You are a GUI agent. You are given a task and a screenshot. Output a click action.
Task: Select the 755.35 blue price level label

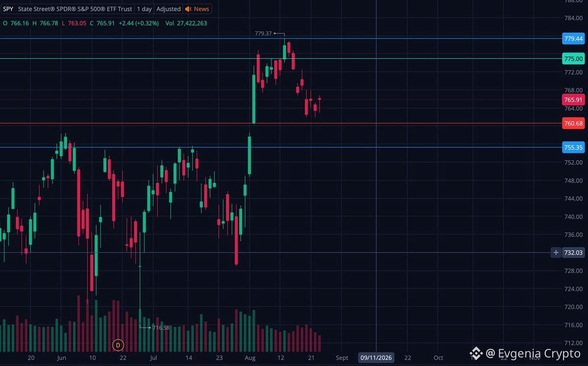tap(573, 147)
